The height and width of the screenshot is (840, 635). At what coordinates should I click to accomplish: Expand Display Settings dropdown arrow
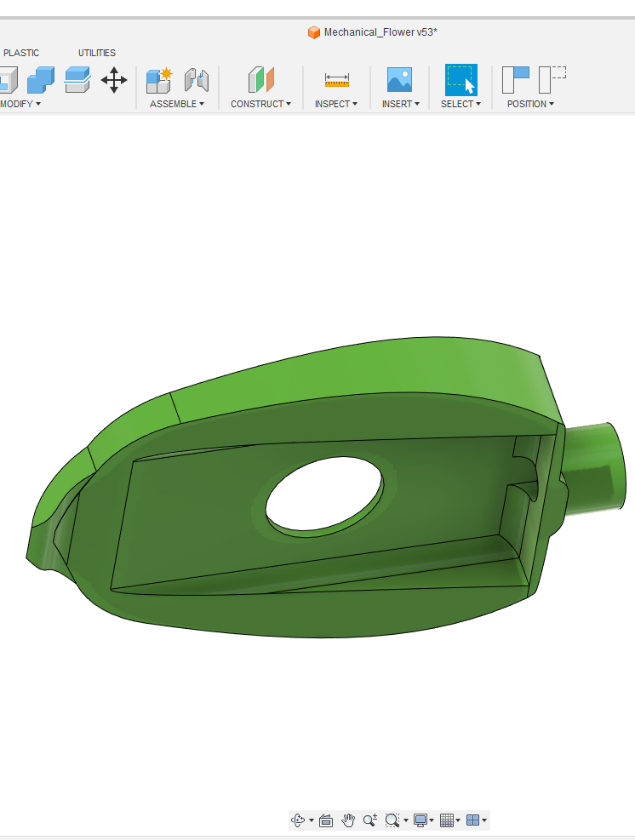point(432,820)
